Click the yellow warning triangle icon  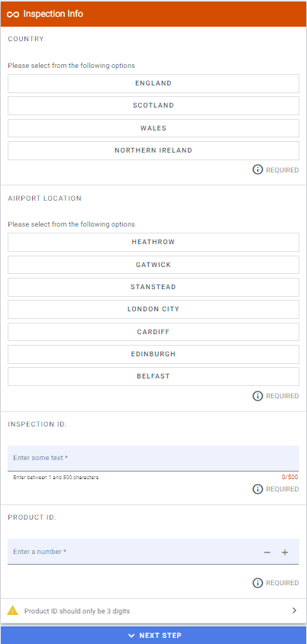[13, 610]
